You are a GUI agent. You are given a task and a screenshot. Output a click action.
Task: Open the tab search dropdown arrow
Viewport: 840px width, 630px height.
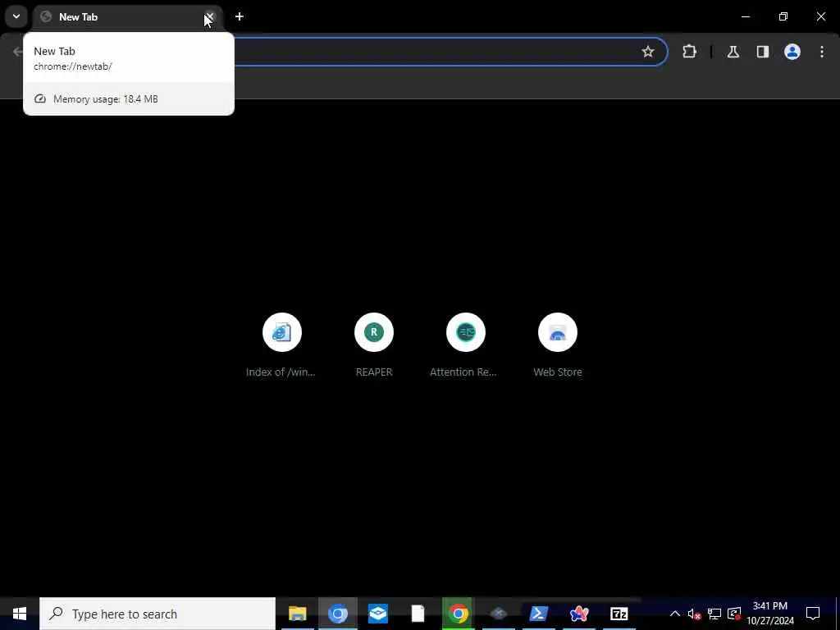click(16, 16)
